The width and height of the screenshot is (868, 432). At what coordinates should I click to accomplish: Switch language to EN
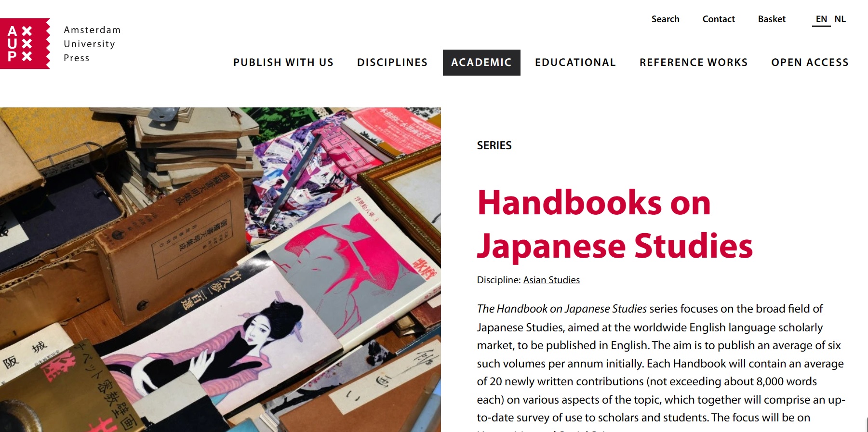[821, 19]
